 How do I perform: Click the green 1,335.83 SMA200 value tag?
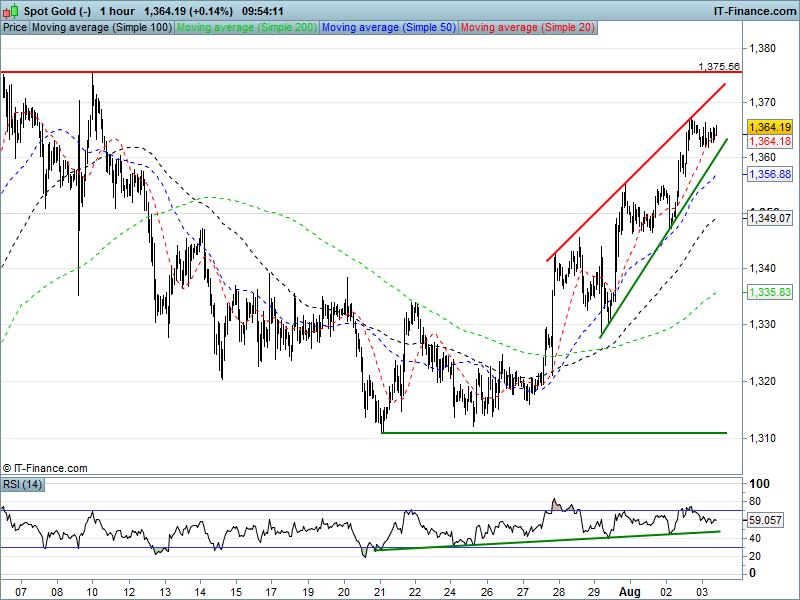click(x=770, y=292)
